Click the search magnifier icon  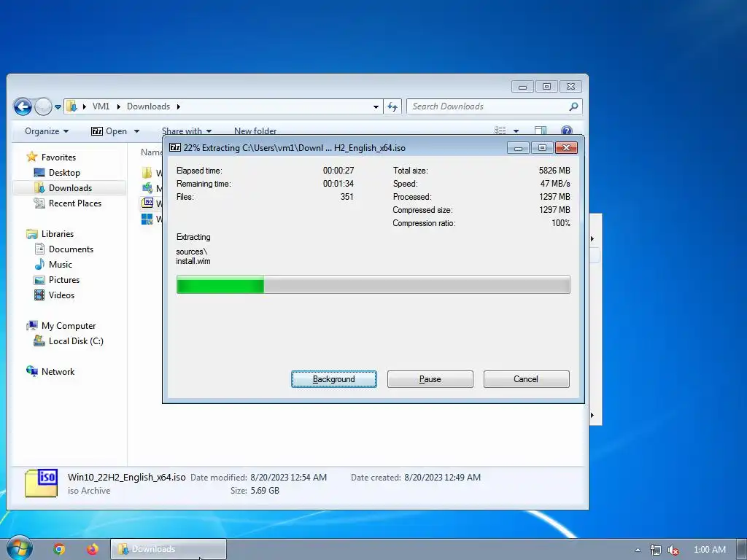pos(573,106)
